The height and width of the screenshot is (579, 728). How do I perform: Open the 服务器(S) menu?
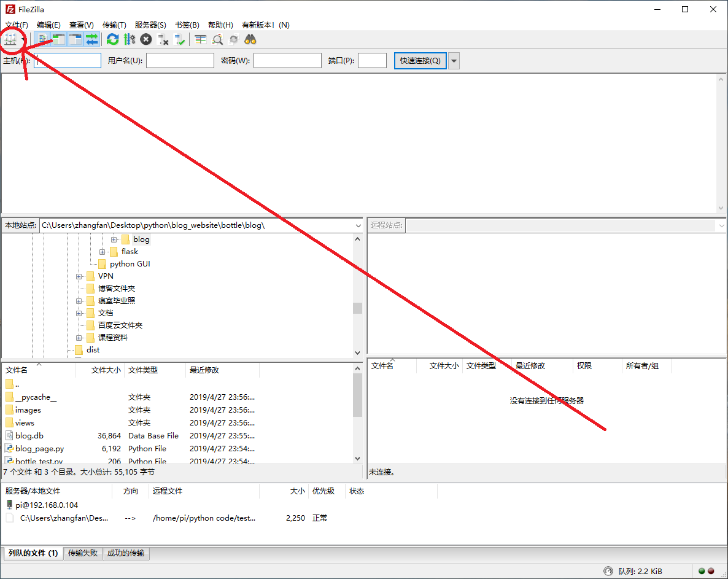coord(150,25)
